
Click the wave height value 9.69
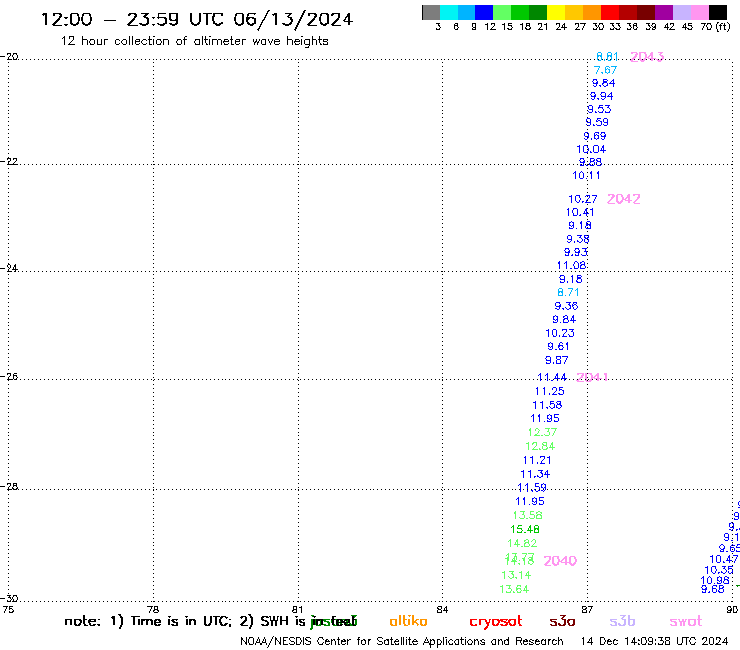[x=595, y=136]
